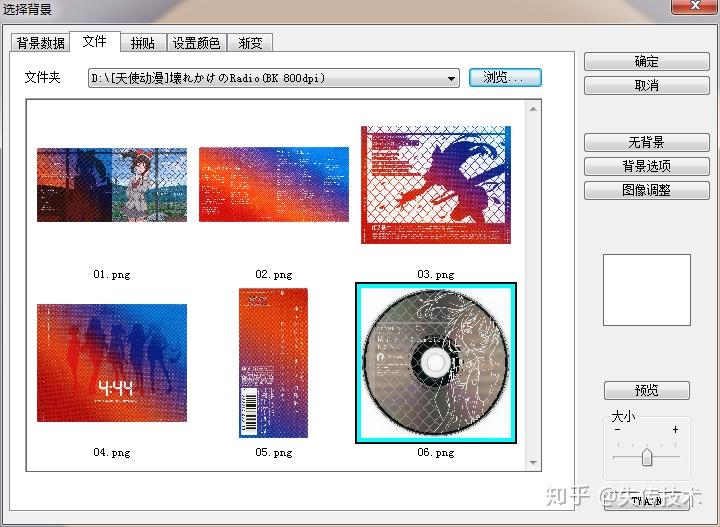Select the 01.png thumbnail
The width and height of the screenshot is (720, 527).
(x=112, y=185)
